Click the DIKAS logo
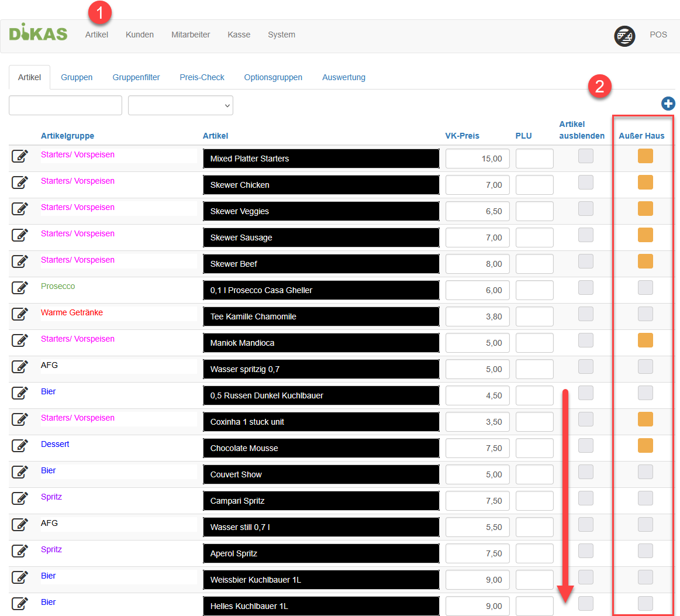680x616 pixels. pos(39,33)
